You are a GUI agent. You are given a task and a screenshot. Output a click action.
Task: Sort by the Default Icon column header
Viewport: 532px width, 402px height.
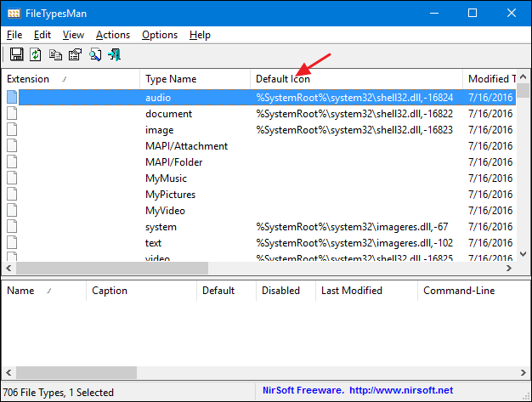coord(282,79)
